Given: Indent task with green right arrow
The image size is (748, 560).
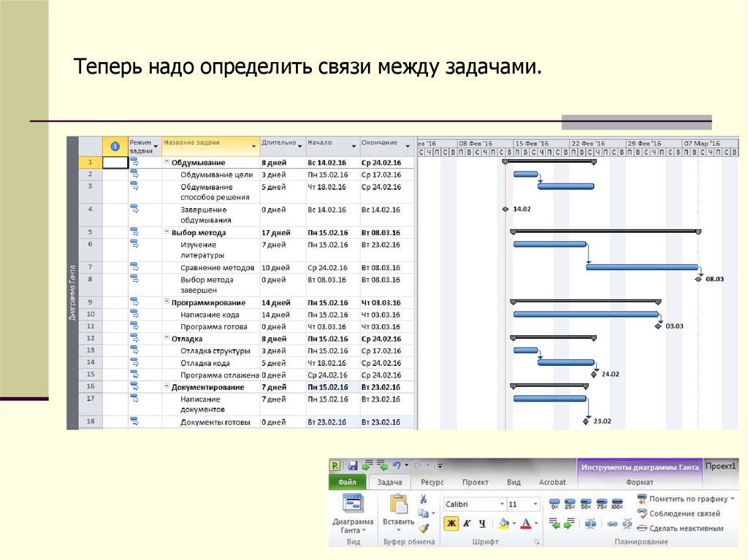Looking at the screenshot, I should click(570, 523).
